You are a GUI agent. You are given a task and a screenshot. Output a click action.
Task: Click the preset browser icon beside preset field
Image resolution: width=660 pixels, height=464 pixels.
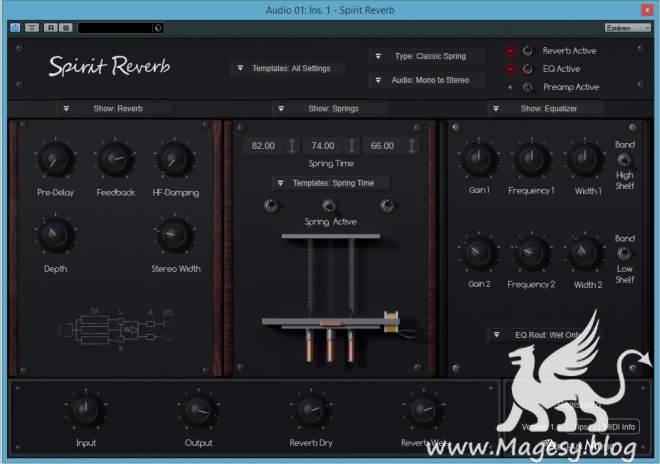click(x=158, y=28)
